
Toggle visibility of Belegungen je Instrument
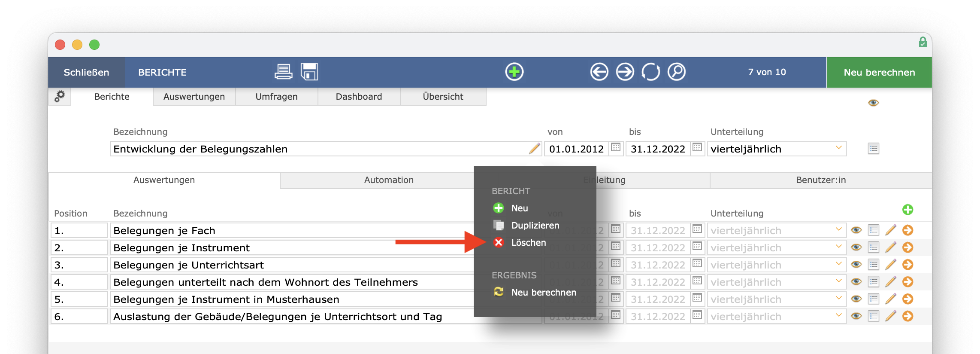click(x=856, y=247)
